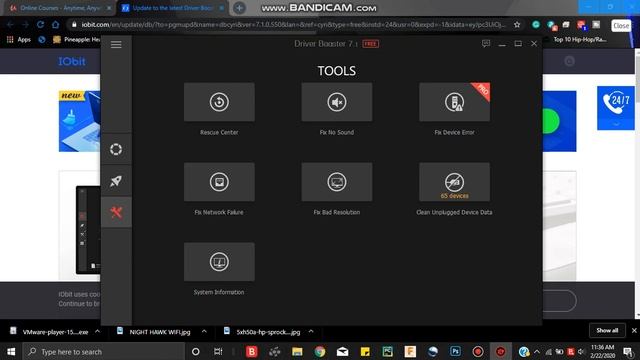Open the notification action center
The height and width of the screenshot is (360, 640).
(x=628, y=351)
